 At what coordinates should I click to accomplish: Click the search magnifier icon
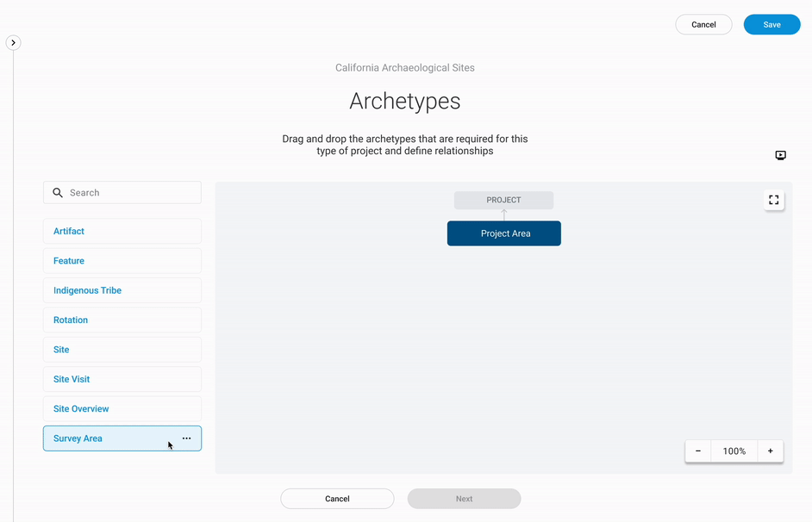58,193
